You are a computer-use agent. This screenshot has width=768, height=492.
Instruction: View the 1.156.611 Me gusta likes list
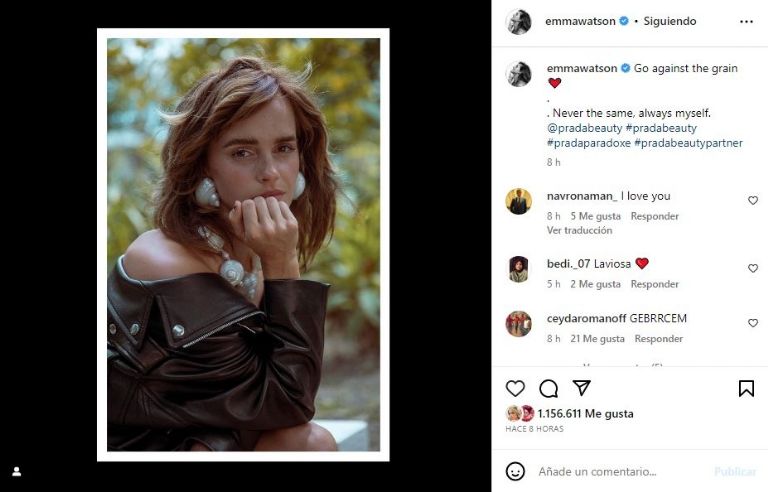coord(585,413)
